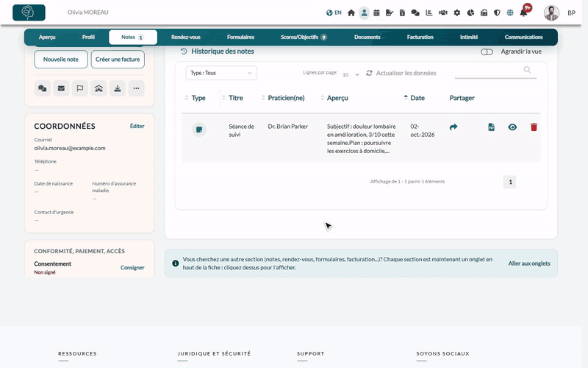Click the Créer une facture button
This screenshot has height=368, width=588.
pyautogui.click(x=118, y=60)
